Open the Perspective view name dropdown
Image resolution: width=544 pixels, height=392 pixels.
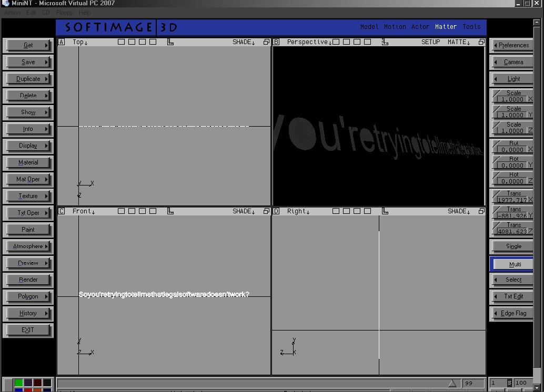[309, 42]
